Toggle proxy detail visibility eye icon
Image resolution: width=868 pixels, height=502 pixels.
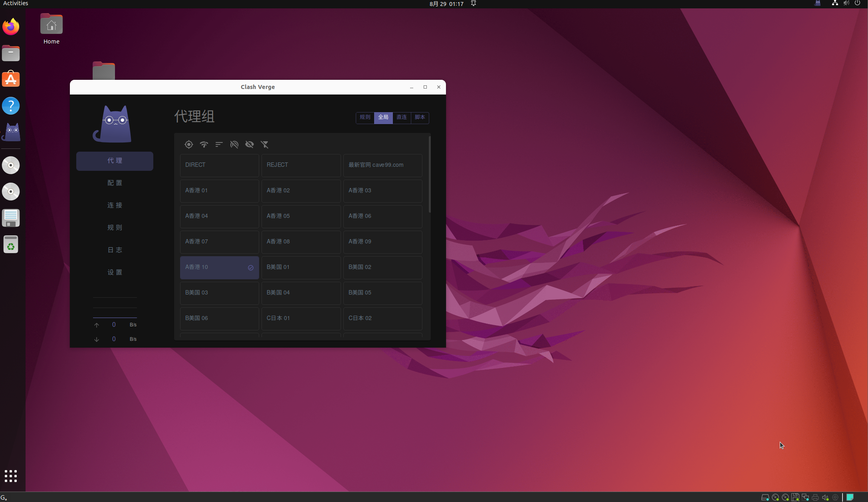coord(250,144)
